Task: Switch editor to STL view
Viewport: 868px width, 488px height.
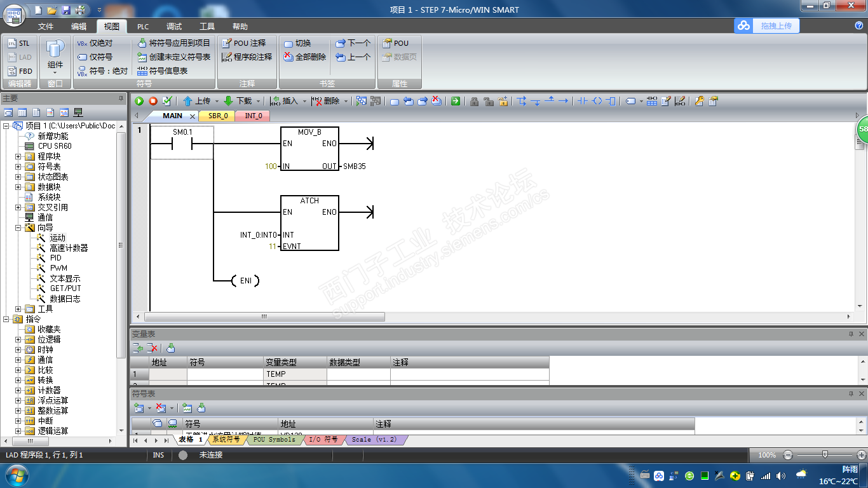Action: 19,43
